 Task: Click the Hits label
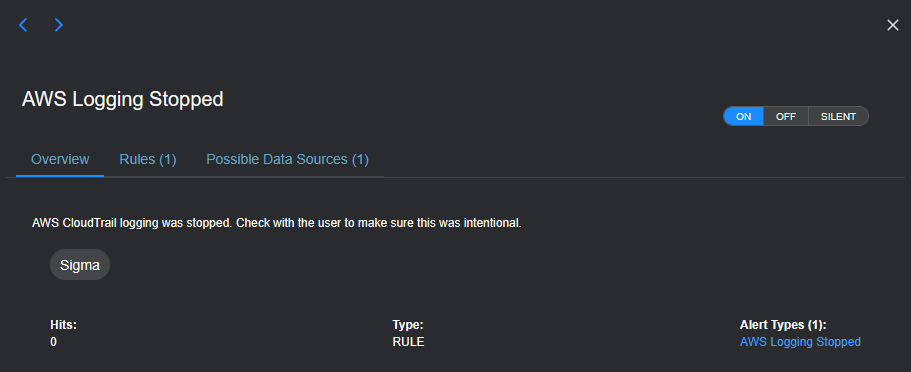63,326
